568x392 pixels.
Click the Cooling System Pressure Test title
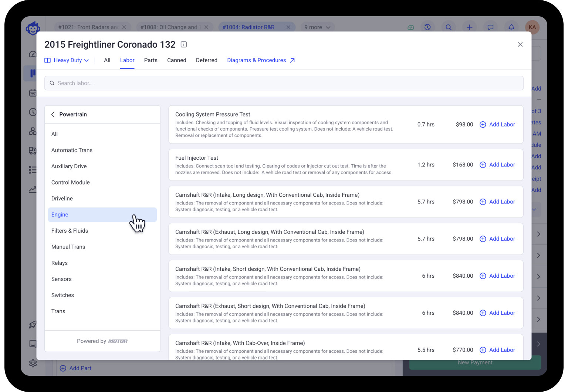coord(213,115)
